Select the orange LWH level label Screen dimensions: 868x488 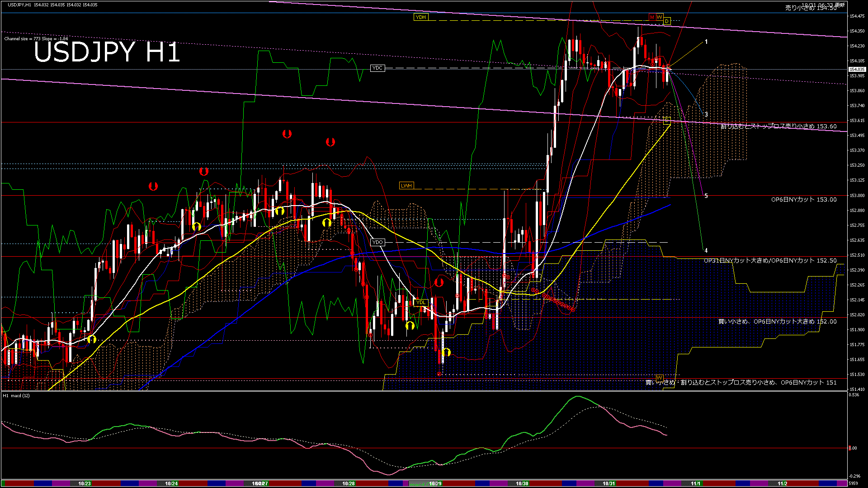(406, 186)
